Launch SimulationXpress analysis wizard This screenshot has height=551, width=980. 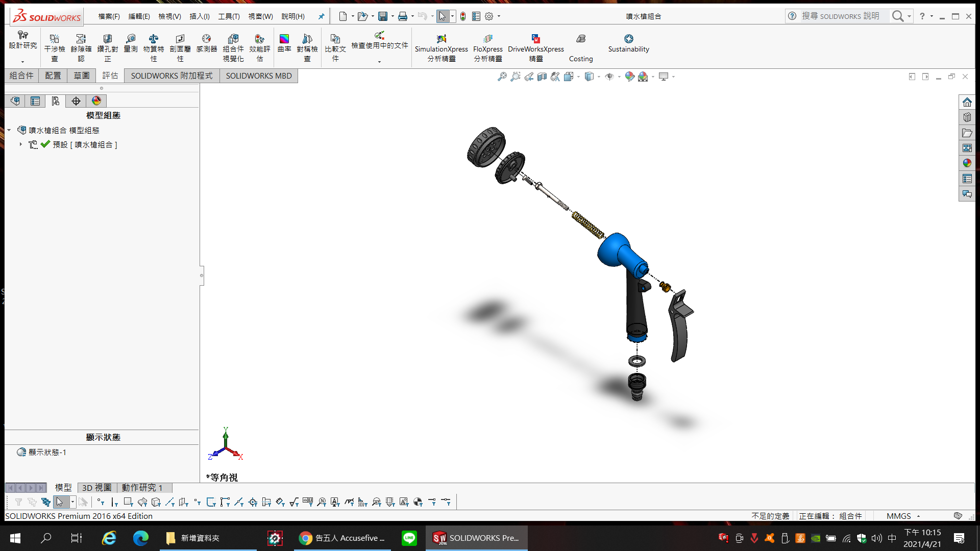(442, 47)
